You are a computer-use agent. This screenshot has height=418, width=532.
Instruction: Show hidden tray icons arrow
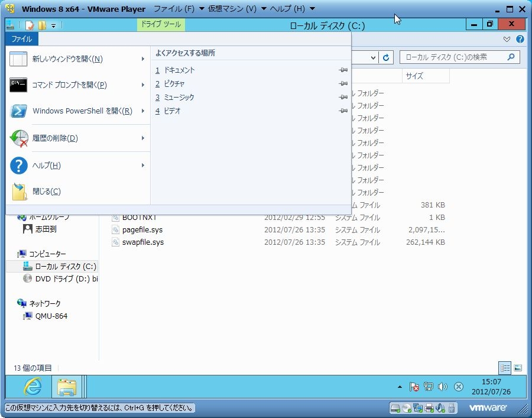tap(400, 387)
